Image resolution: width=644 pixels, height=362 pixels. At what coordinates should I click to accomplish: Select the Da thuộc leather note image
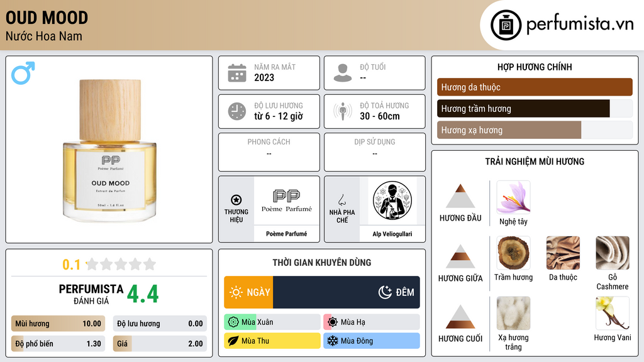click(563, 253)
